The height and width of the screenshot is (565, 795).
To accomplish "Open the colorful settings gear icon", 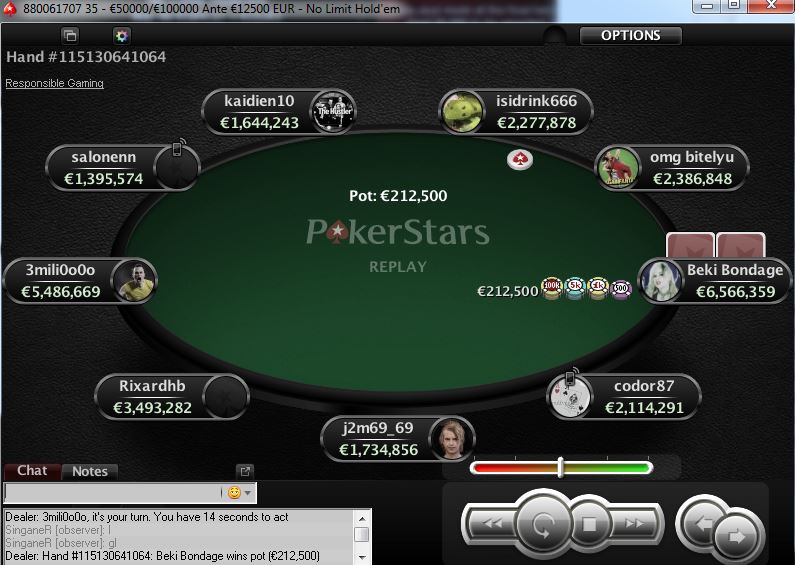I will point(122,36).
